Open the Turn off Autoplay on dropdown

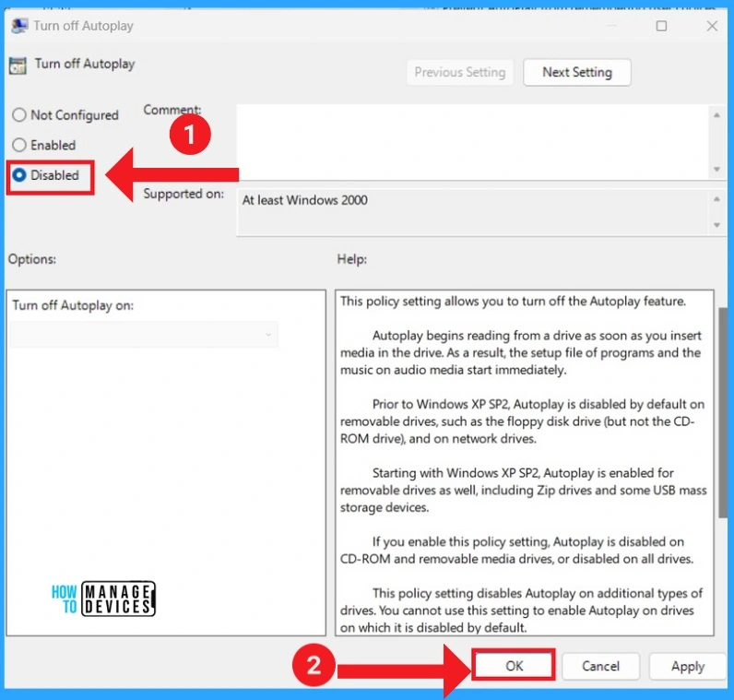[x=144, y=334]
